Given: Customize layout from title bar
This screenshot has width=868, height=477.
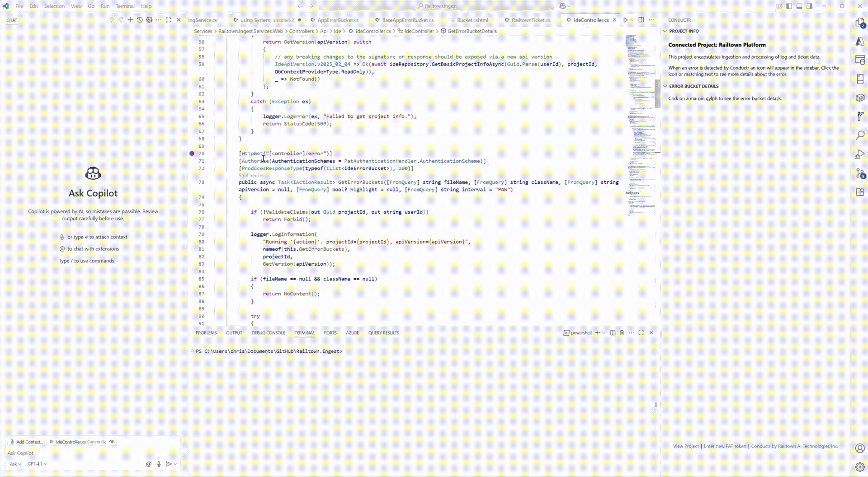Looking at the screenshot, I should click(x=779, y=6).
